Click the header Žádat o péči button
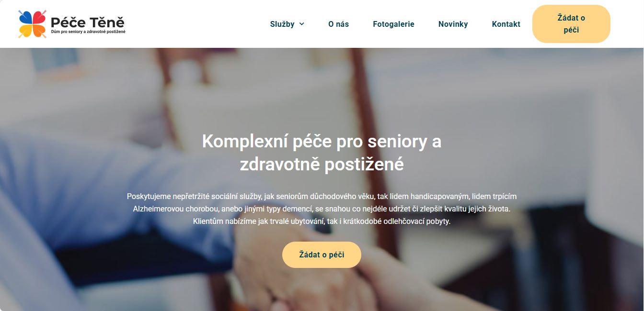The image size is (644, 311). click(571, 24)
